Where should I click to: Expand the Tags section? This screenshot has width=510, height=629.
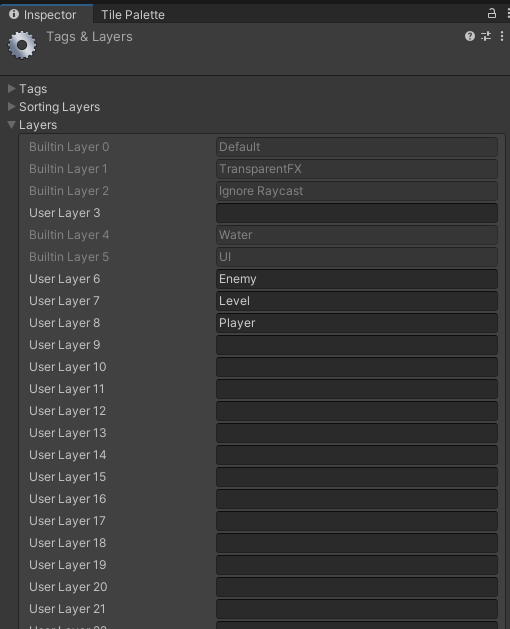(x=12, y=89)
